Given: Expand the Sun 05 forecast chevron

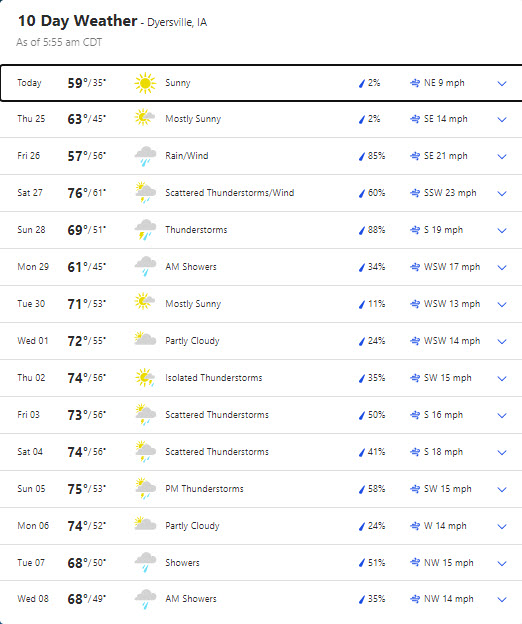Looking at the screenshot, I should coord(502,489).
